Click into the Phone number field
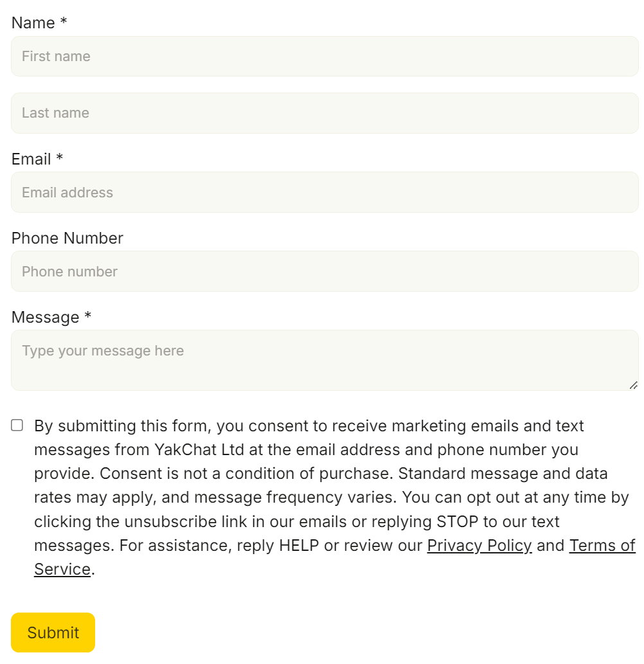This screenshot has width=644, height=664. tap(325, 271)
